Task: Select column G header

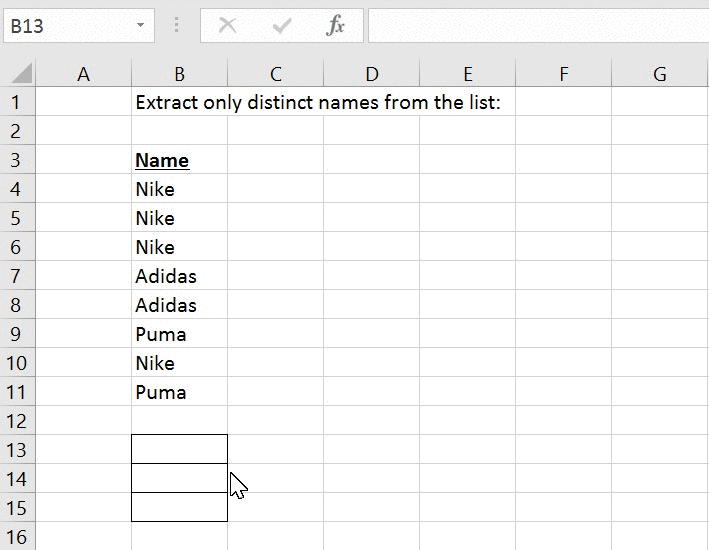Action: [x=659, y=73]
